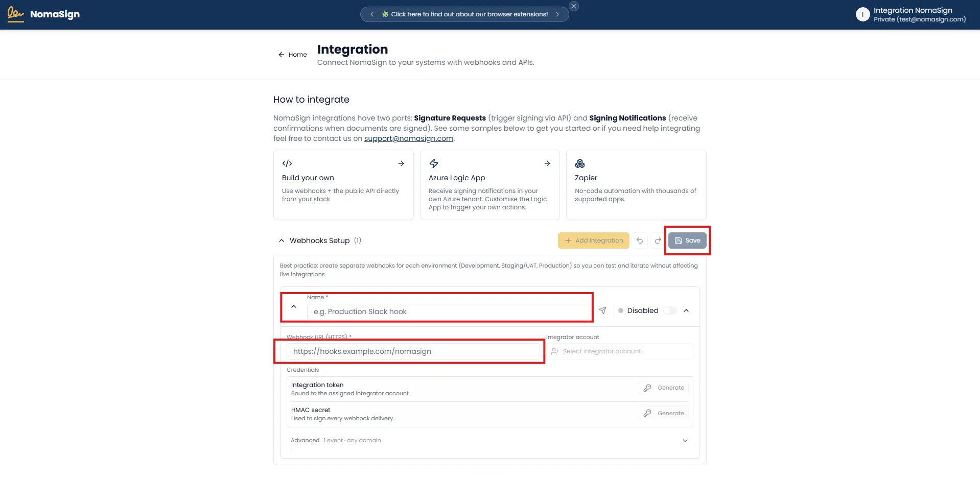This screenshot has height=481, width=980.
Task: Collapse webhook using right chevron
Action: click(686, 310)
